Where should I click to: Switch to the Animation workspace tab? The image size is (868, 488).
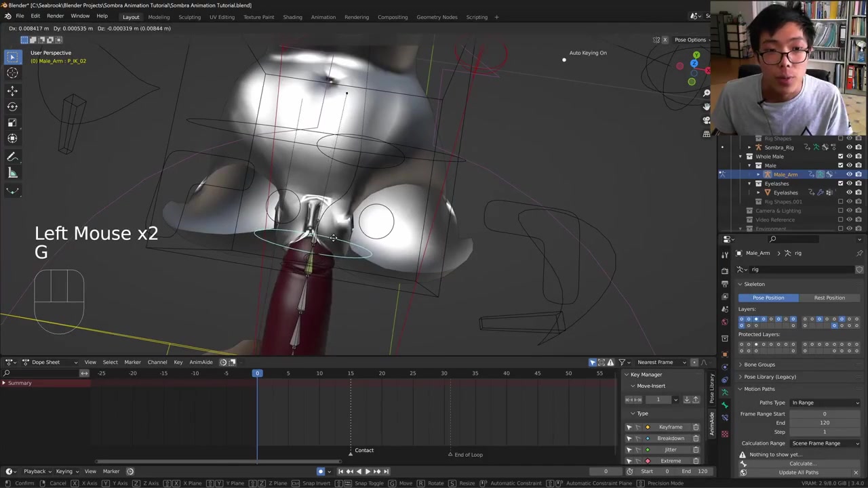coord(323,17)
